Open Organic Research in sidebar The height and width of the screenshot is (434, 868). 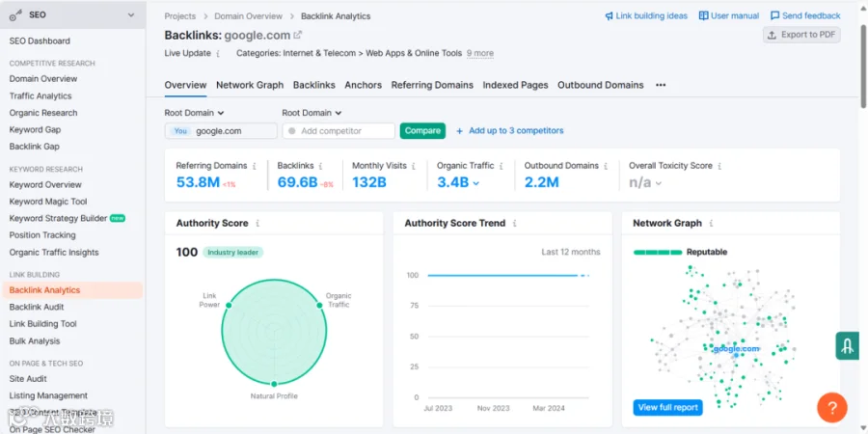pyautogui.click(x=43, y=113)
